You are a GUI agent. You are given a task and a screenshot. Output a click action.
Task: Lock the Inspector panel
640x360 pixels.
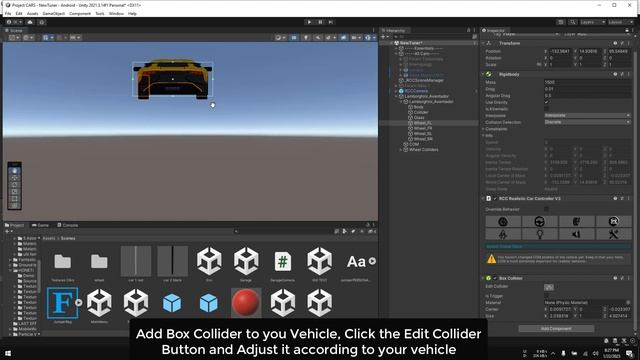coord(627,30)
